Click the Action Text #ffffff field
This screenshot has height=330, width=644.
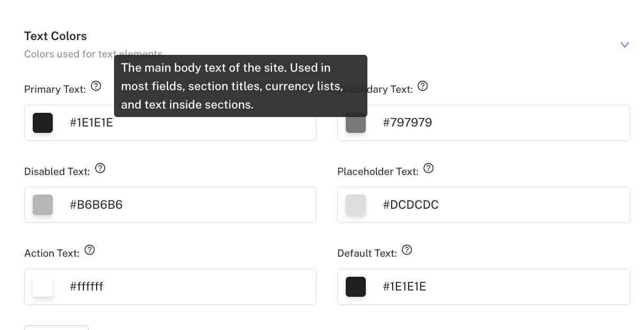click(190, 287)
